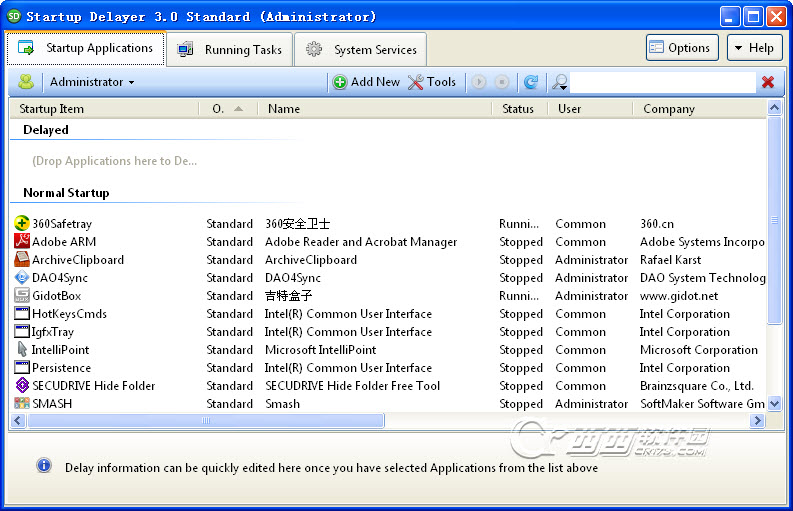Switch to the Running Tasks tab
This screenshot has width=793, height=511.
click(x=231, y=49)
